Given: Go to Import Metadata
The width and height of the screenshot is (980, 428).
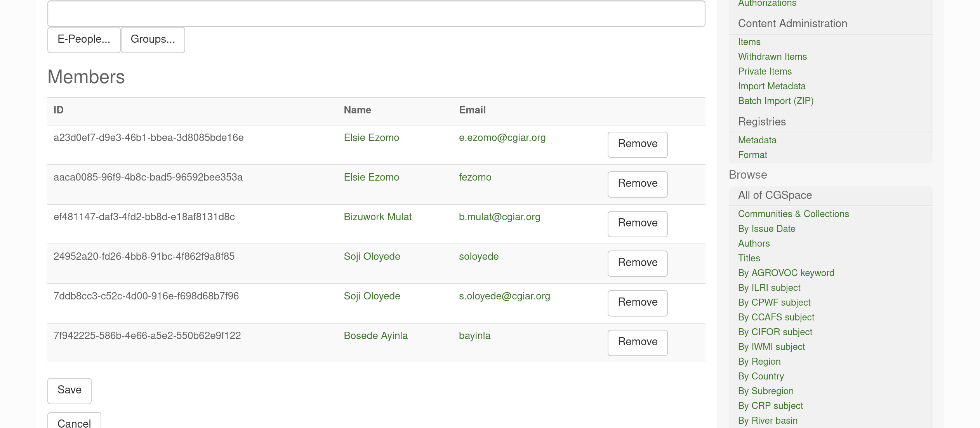Looking at the screenshot, I should [771, 86].
